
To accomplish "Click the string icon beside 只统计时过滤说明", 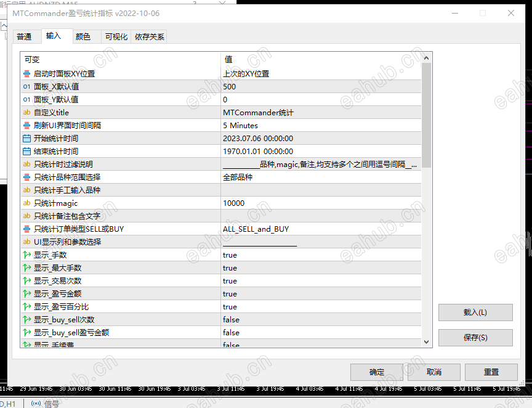I will [27, 164].
